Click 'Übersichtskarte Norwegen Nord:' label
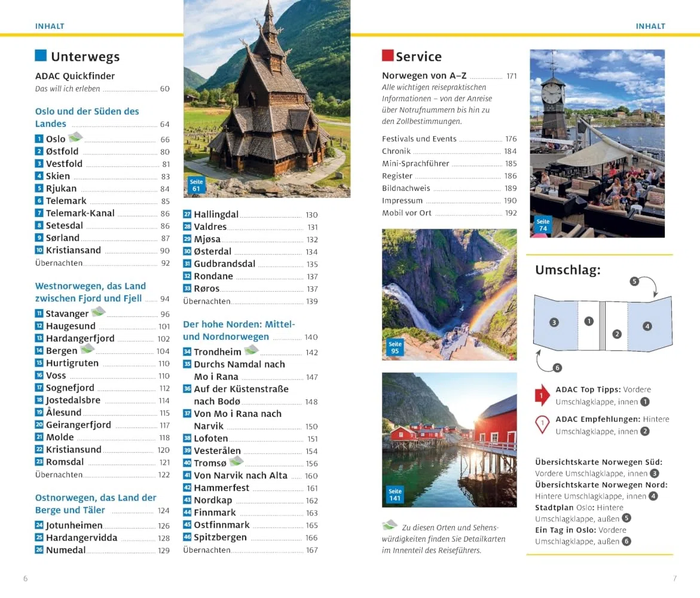The height and width of the screenshot is (598, 700). (x=601, y=485)
